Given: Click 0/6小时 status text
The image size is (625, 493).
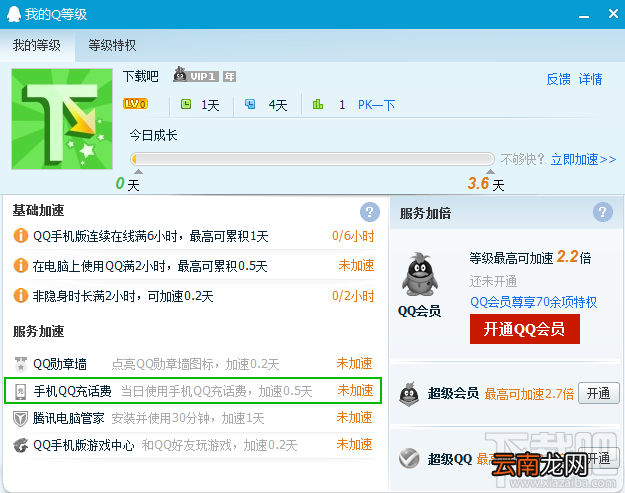Looking at the screenshot, I should [353, 236].
